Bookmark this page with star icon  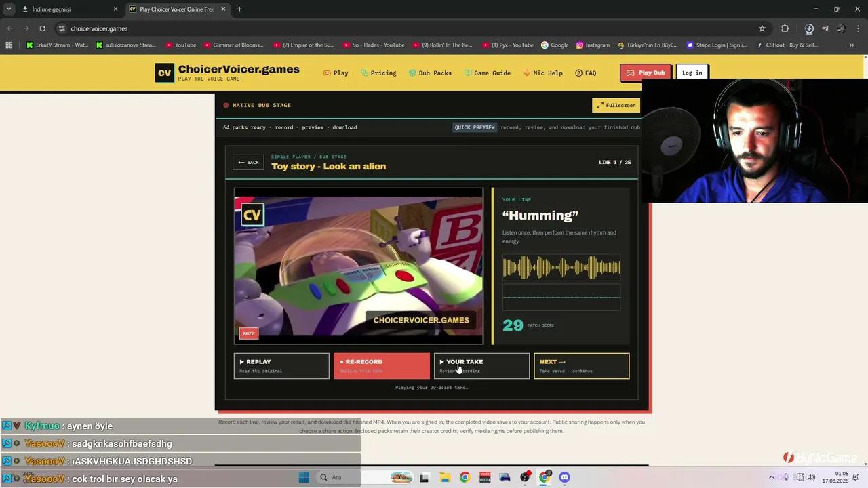(x=762, y=28)
